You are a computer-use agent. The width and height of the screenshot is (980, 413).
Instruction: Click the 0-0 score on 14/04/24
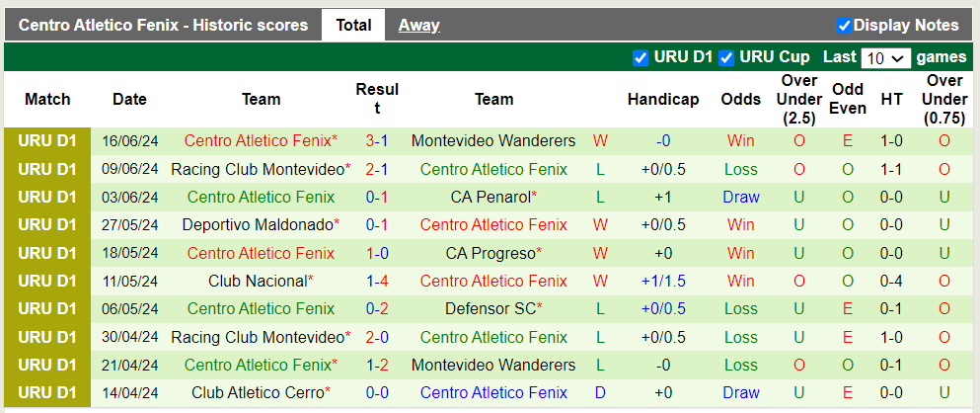[377, 392]
